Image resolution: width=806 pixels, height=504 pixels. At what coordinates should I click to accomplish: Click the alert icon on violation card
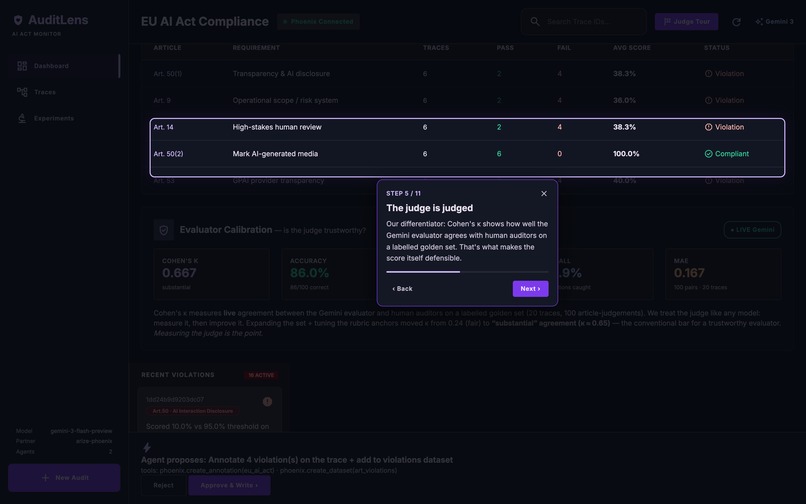point(267,402)
